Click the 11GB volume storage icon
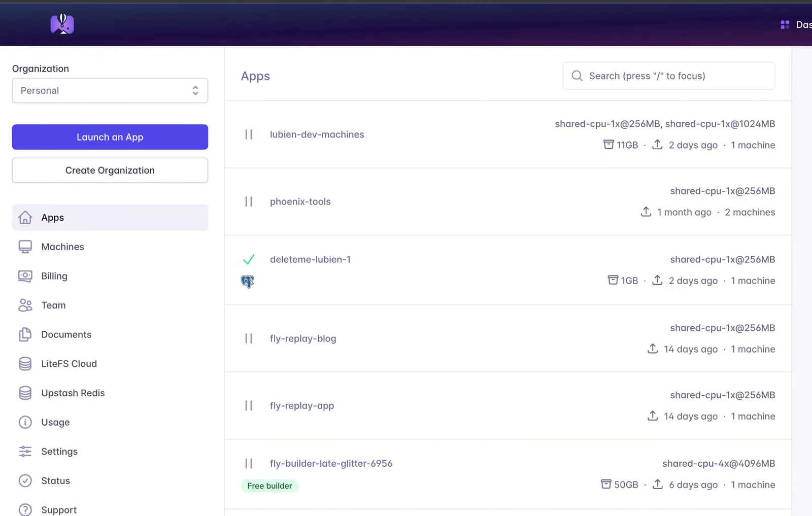Viewport: 812px width, 516px height. coord(608,145)
